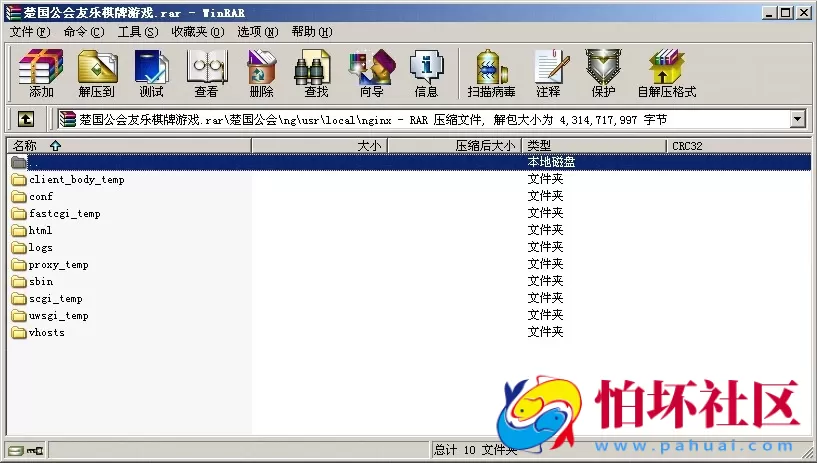The width and height of the screenshot is (817, 463).
Task: Click 文件夹 type cell in conf row
Action: (545, 196)
